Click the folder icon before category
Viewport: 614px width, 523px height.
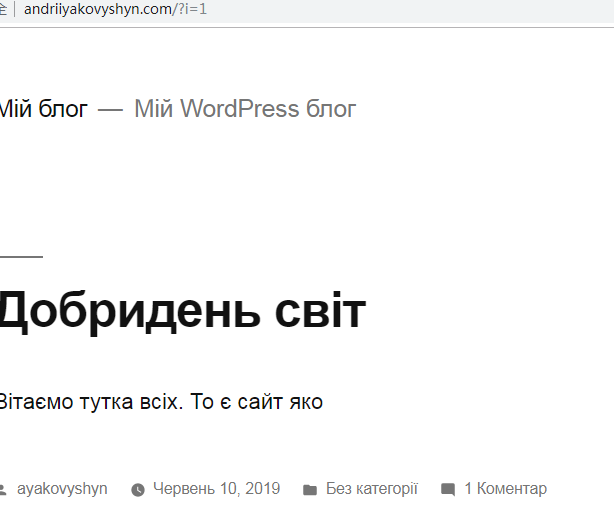coord(310,490)
